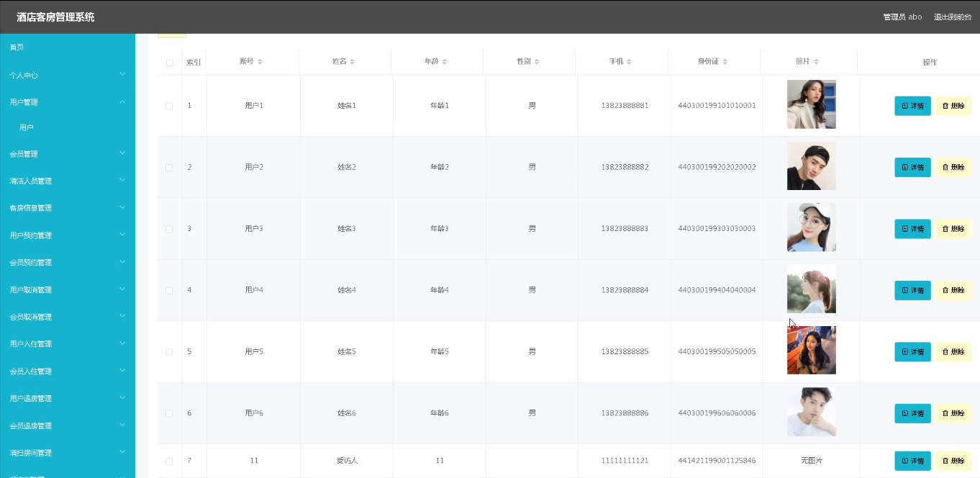Click the 无图片 cell
This screenshot has height=478, width=980.
(812, 461)
